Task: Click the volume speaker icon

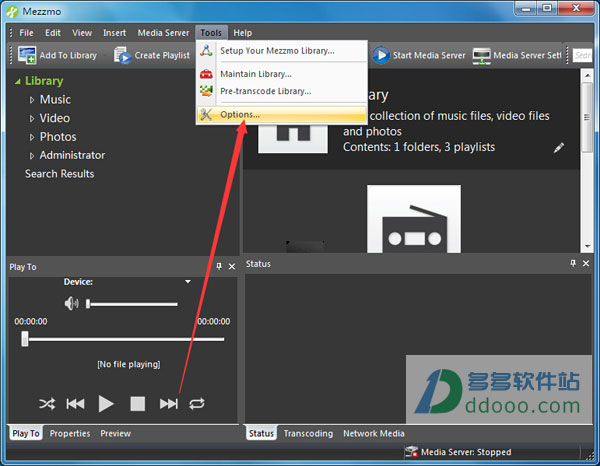Action: pos(72,304)
